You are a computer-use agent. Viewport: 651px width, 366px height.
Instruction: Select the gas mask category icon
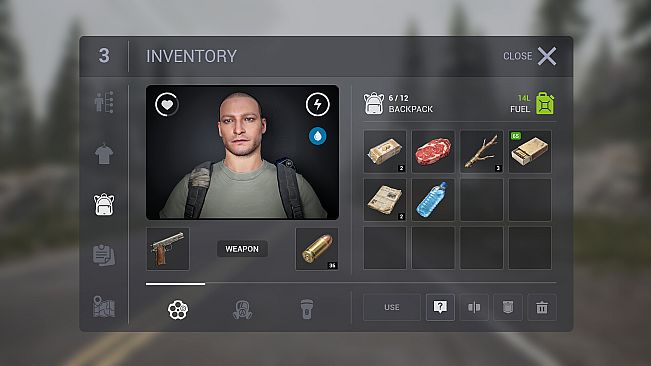242,310
